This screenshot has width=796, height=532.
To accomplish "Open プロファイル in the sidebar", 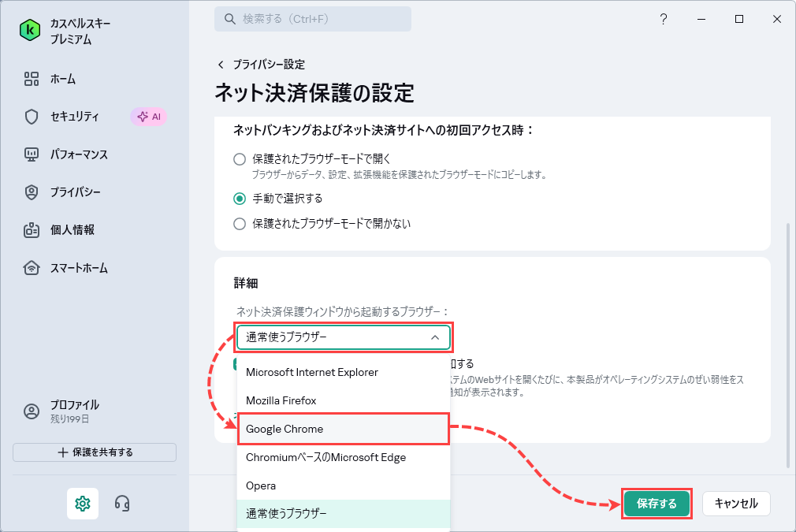I will point(74,404).
